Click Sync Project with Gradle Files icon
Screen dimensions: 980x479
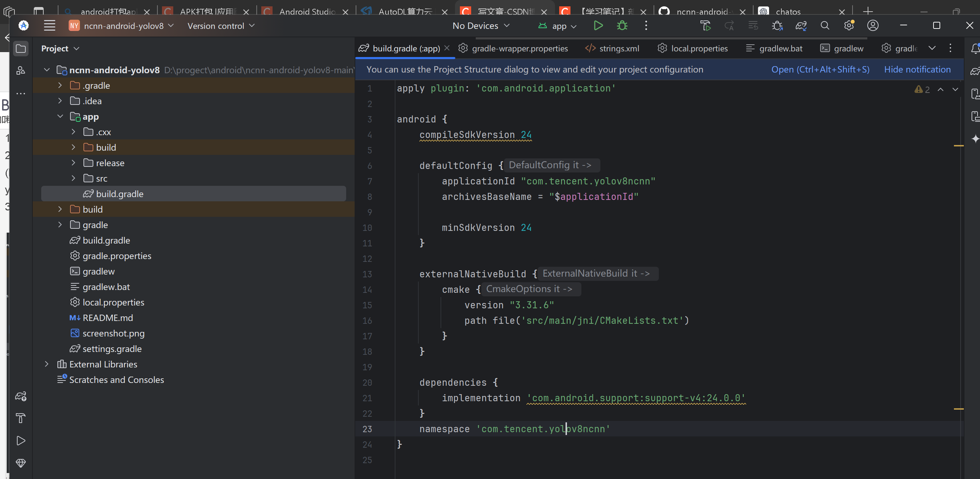point(801,25)
